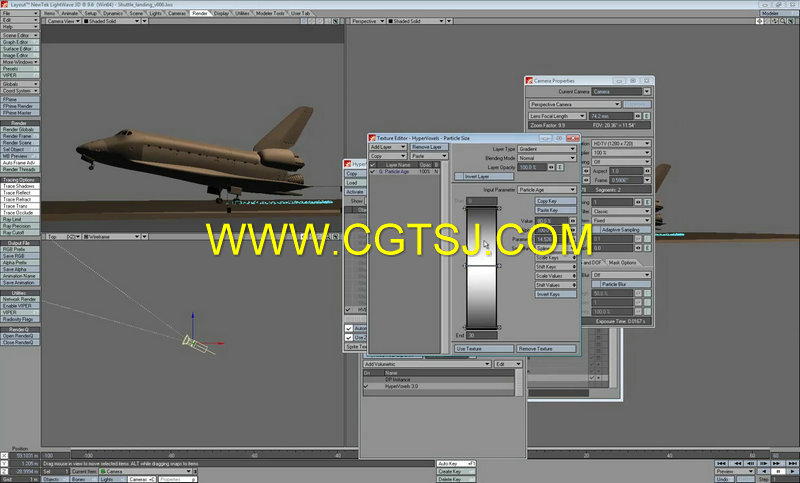This screenshot has height=483, width=800.
Task: Click the rewind to first frame playback icon
Action: [x=722, y=463]
